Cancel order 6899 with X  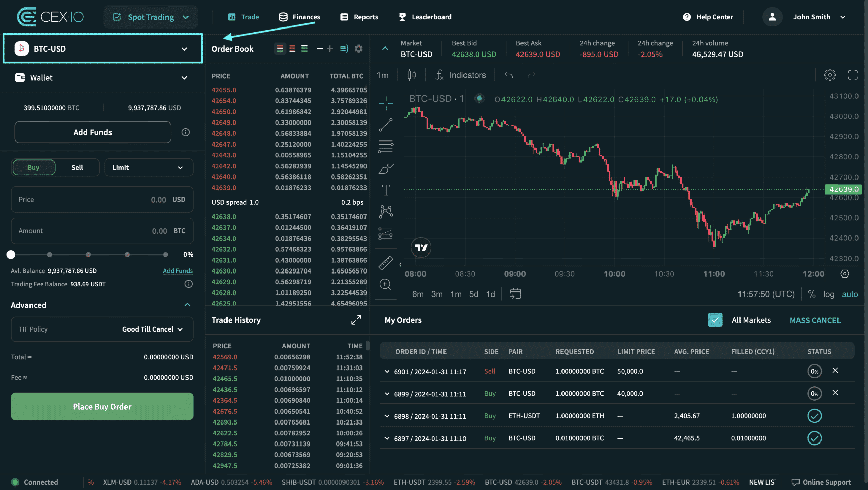point(835,393)
